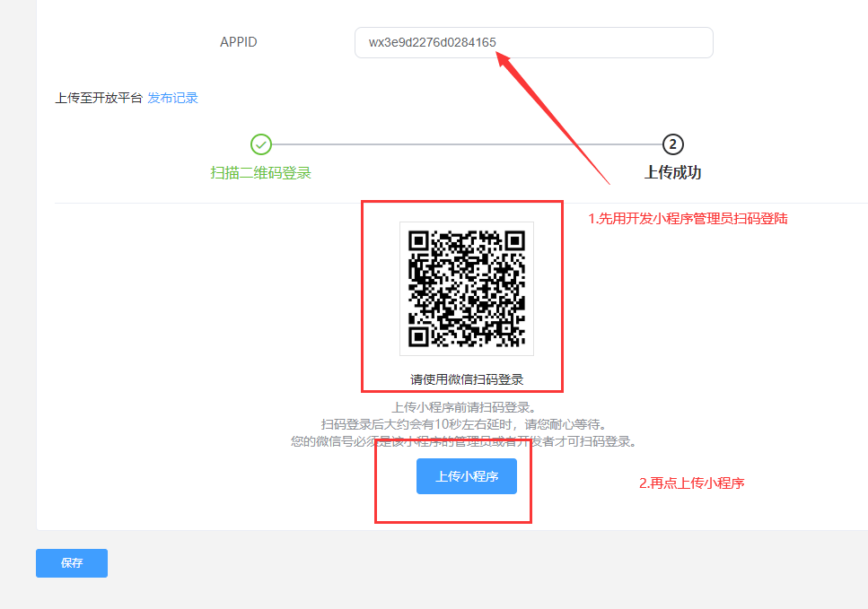Click the APPID input field

[x=534, y=42]
